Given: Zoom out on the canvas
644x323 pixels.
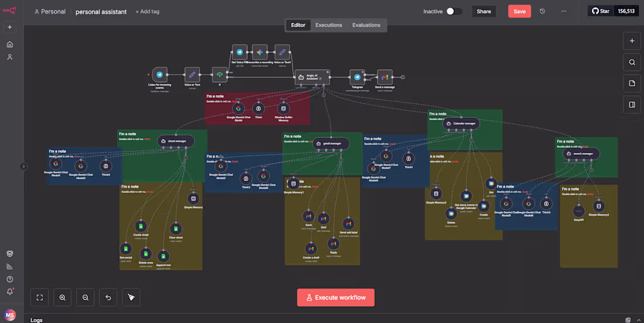Looking at the screenshot, I should pos(85,297).
